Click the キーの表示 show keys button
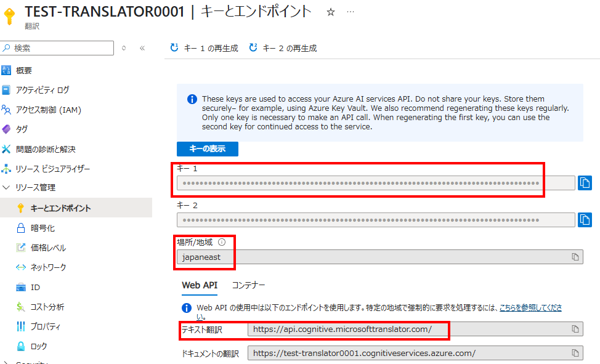Image resolution: width=600 pixels, height=364 pixels. coord(208,149)
